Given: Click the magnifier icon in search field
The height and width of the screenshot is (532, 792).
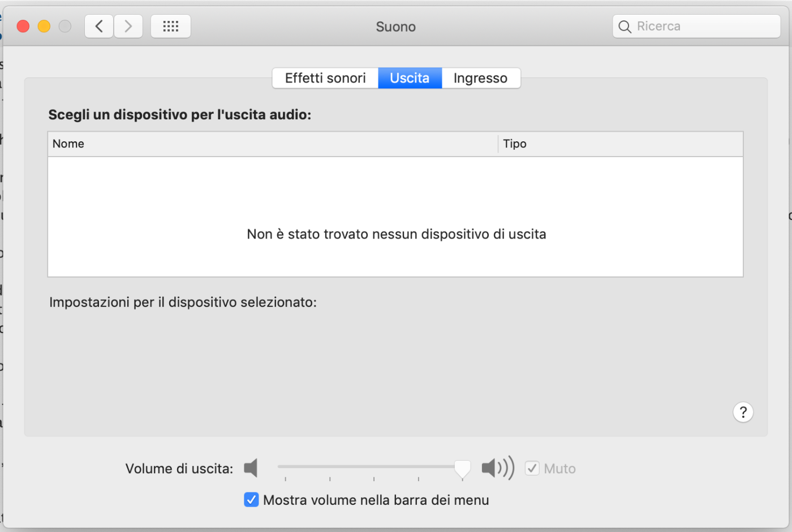Looking at the screenshot, I should (625, 27).
